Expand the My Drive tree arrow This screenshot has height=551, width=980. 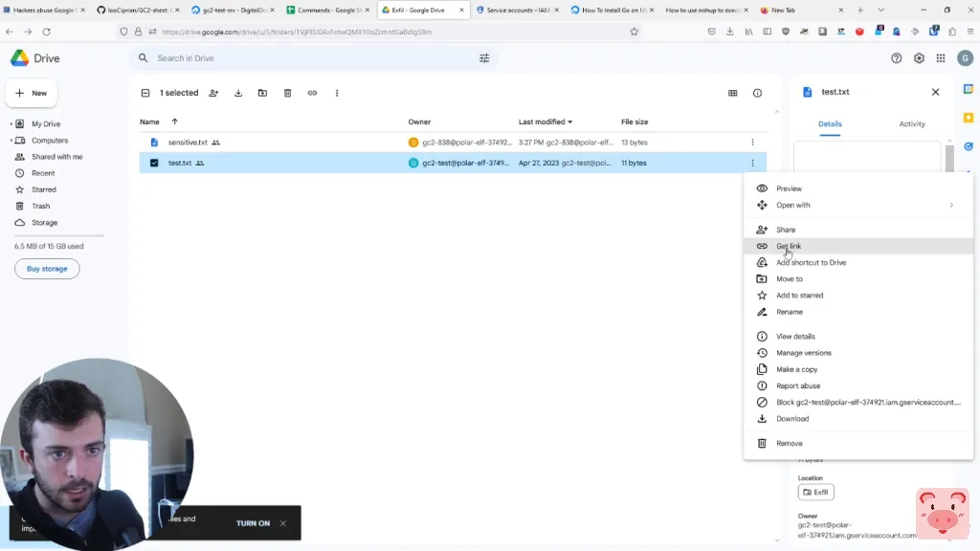11,123
